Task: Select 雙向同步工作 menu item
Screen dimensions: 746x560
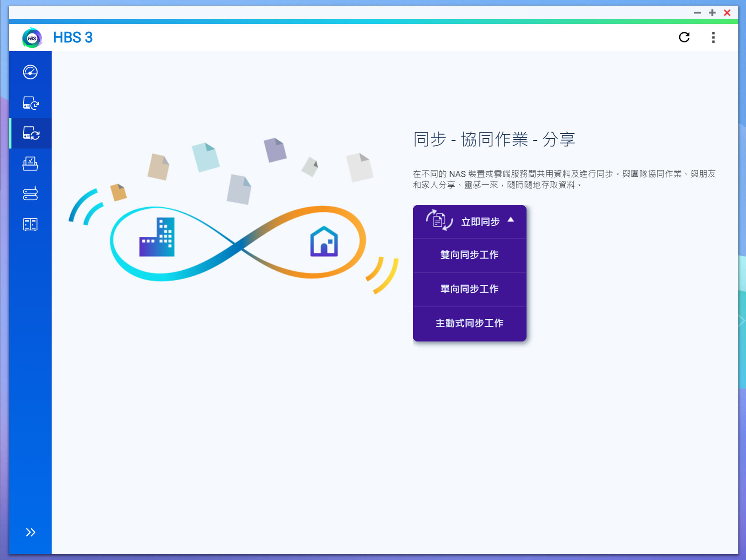Action: tap(470, 255)
